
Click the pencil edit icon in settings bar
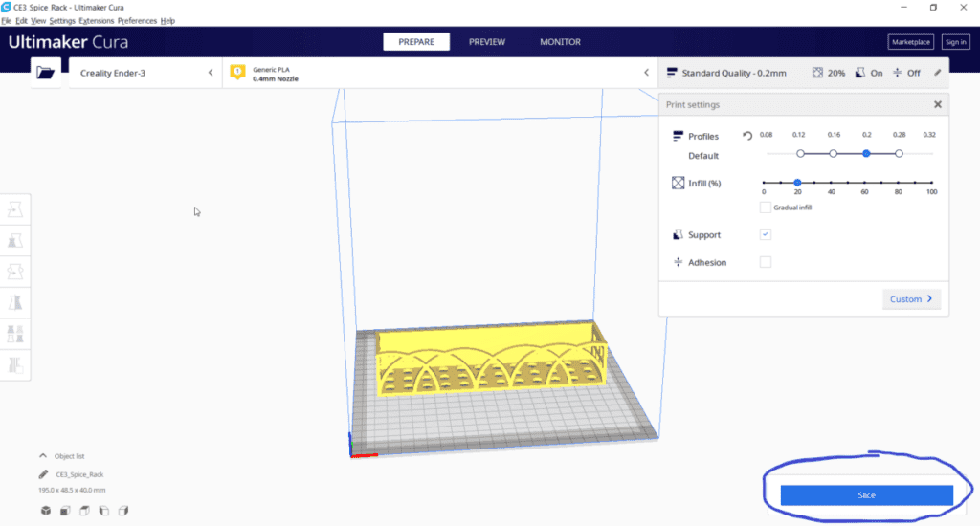click(x=938, y=73)
